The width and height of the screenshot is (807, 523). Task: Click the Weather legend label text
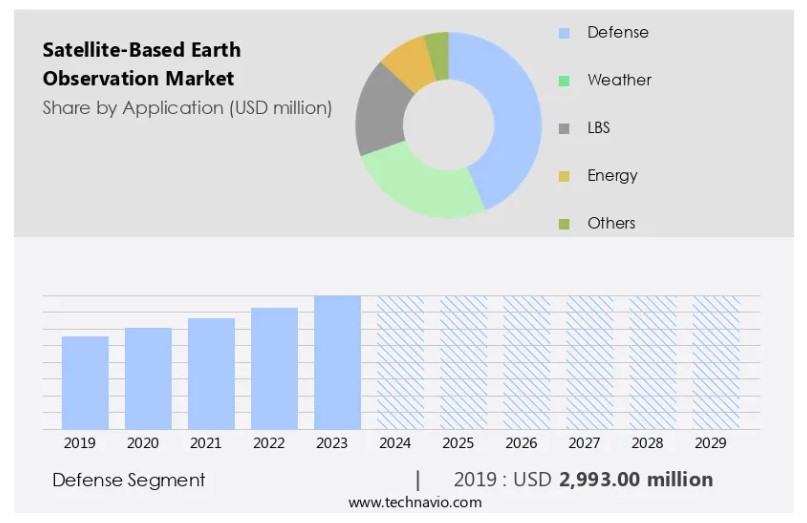pos(619,80)
